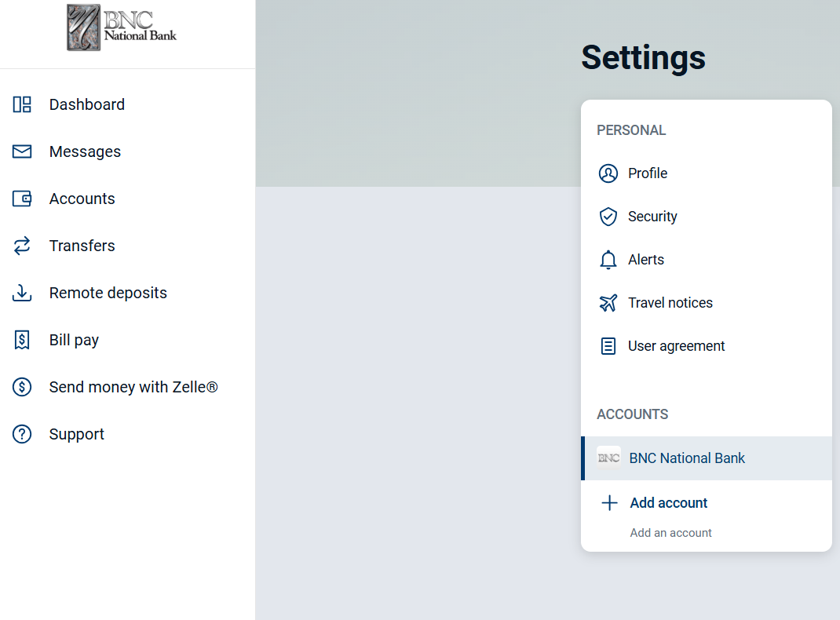Click the BNC account thumbnail logo
The width and height of the screenshot is (840, 620).
pos(608,458)
